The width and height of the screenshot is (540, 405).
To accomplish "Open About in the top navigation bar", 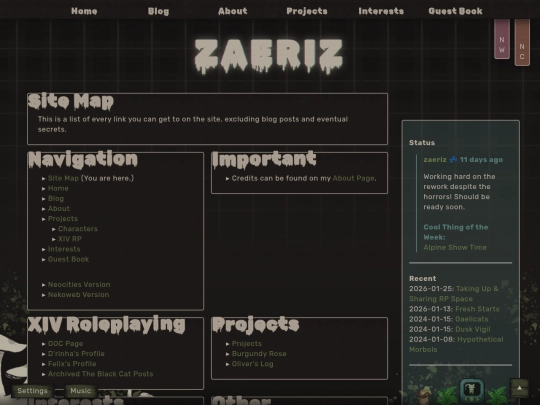I will click(232, 11).
